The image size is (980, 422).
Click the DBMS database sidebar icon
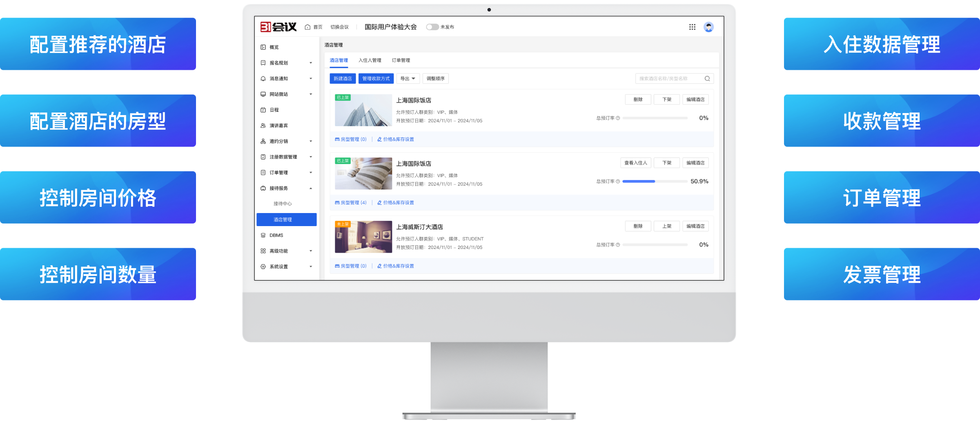point(263,235)
